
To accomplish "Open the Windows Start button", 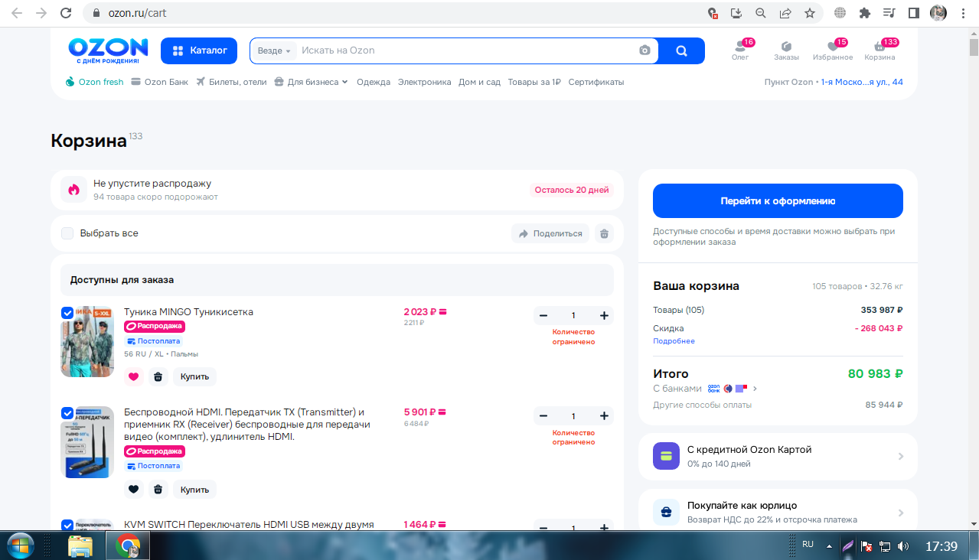I will [x=21, y=546].
